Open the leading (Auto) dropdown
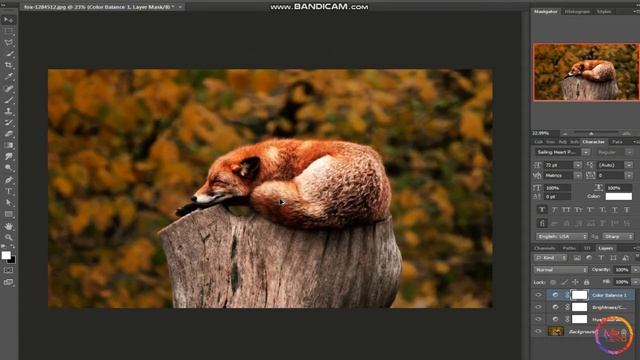640x360 pixels. pyautogui.click(x=629, y=165)
